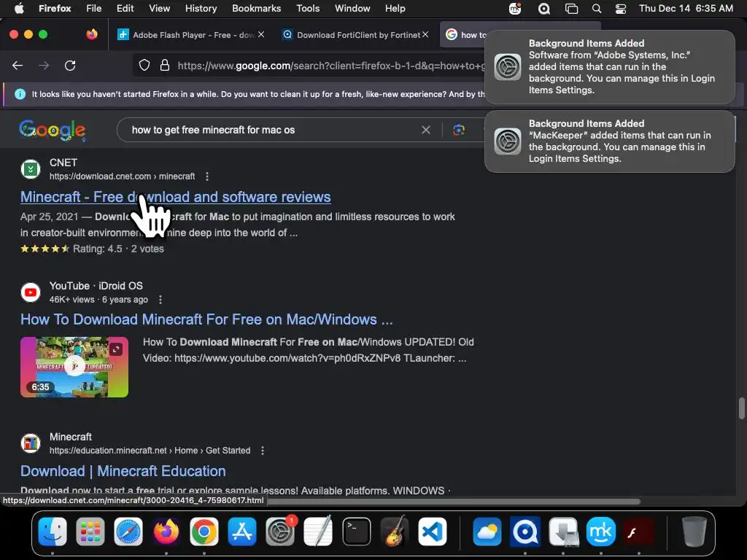Open the View menu
This screenshot has height=560, width=747.
coord(159,8)
